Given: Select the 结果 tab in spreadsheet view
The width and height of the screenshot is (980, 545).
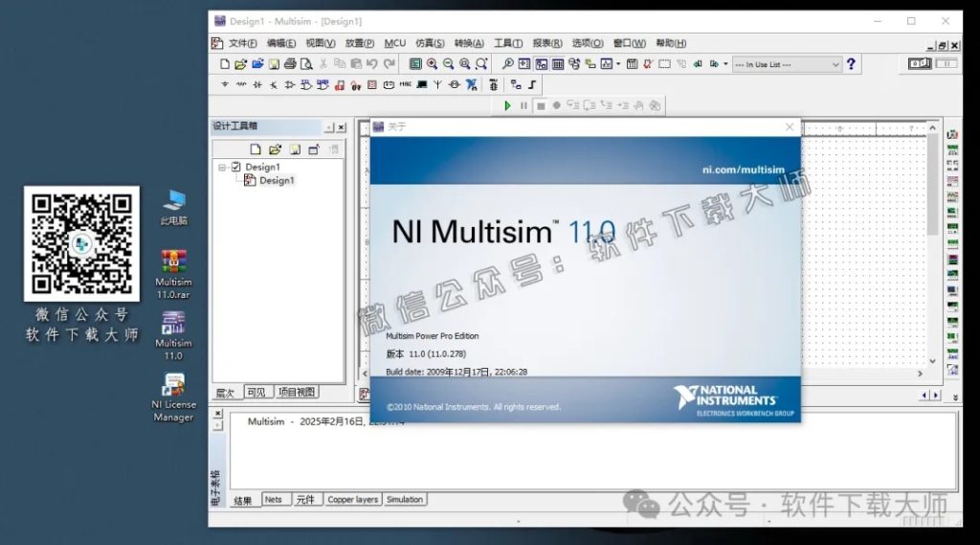Looking at the screenshot, I should [x=242, y=501].
